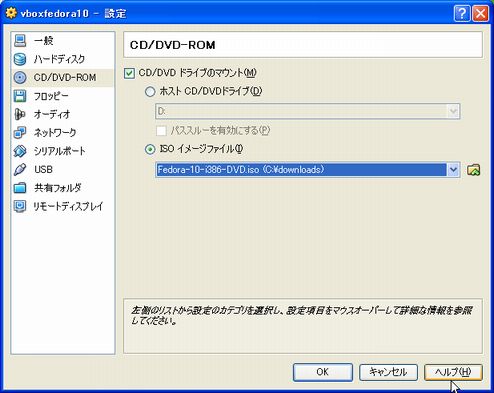
Task: Open ISO image dropdown arrow
Action: (x=453, y=170)
